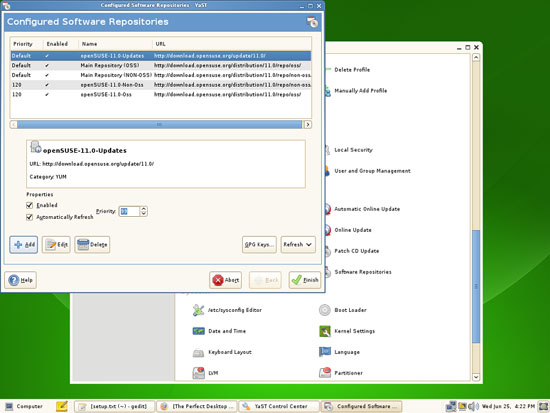
Task: Open the LVM module icon
Action: [x=199, y=373]
